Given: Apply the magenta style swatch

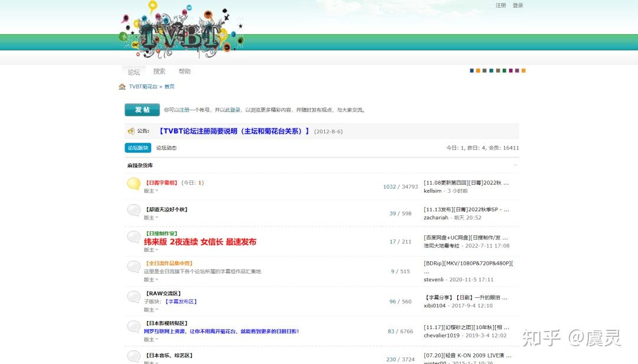Looking at the screenshot, I should (x=510, y=71).
